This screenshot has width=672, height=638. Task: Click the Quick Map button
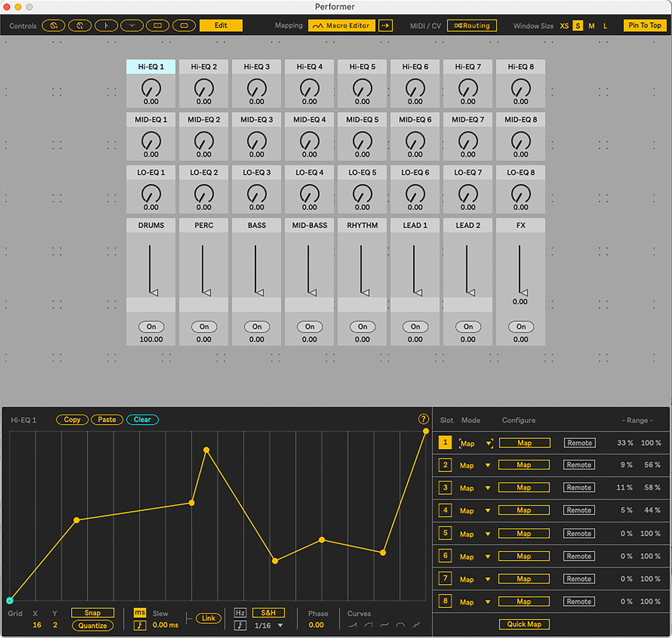tap(524, 624)
